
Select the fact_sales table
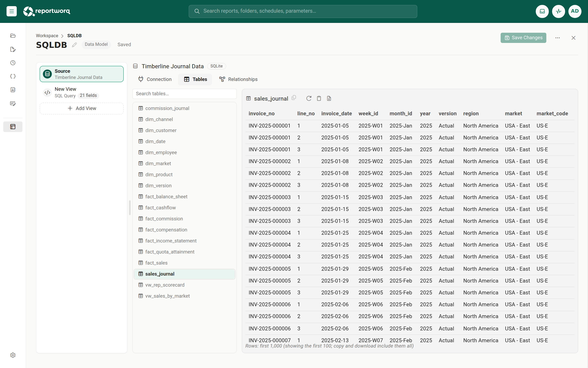pos(184,263)
